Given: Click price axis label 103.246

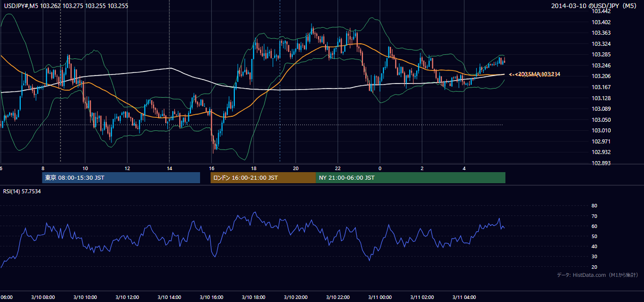Looking at the screenshot, I should coord(601,65).
